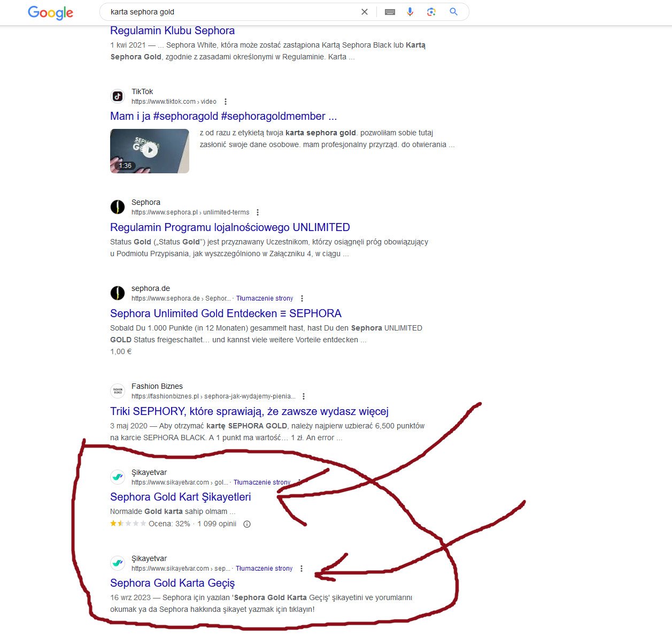Click the Fashion Biznes favicon
The width and height of the screenshot is (672, 637).
pyautogui.click(x=118, y=391)
